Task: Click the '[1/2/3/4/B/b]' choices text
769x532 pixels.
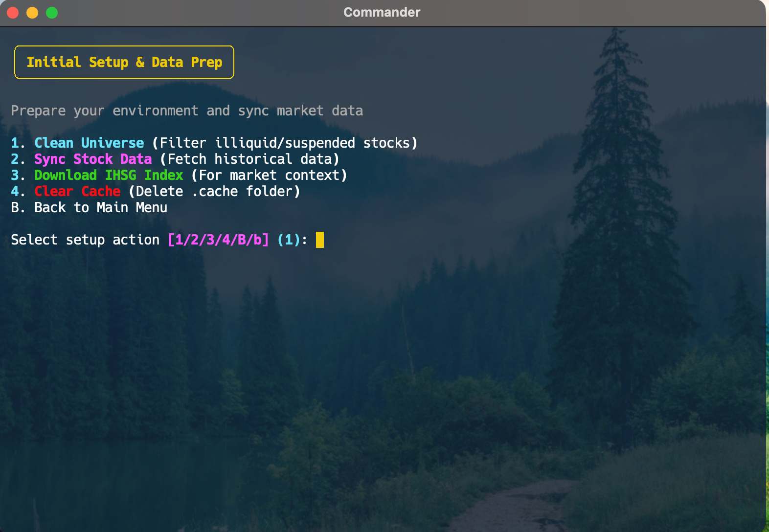Action: tap(218, 240)
